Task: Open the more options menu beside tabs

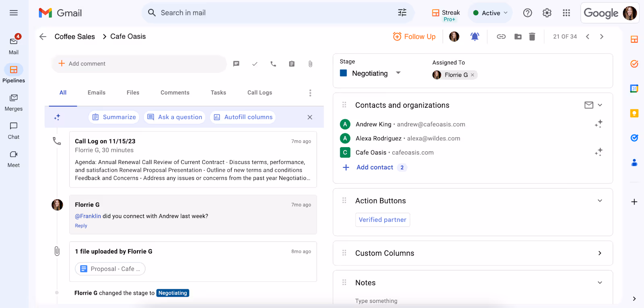Action: [310, 93]
